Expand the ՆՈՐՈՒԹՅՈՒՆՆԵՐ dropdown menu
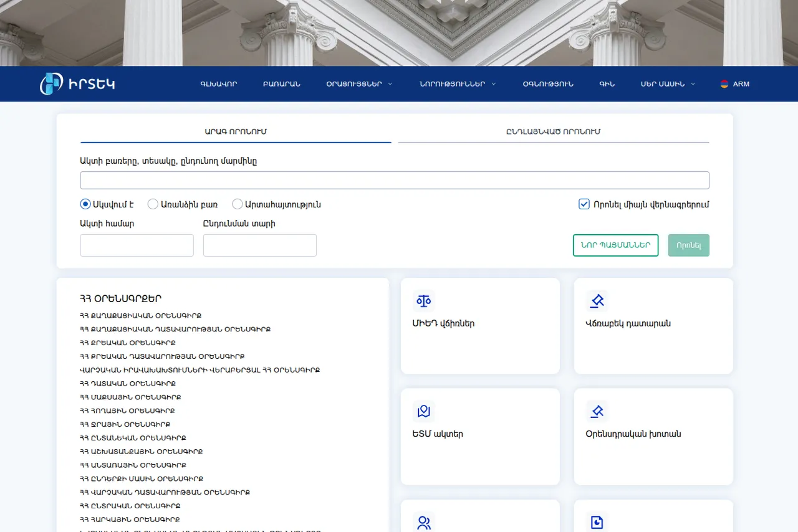 (x=458, y=84)
